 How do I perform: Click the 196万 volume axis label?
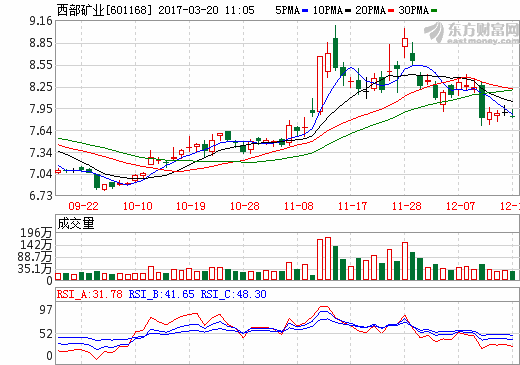coord(36,233)
